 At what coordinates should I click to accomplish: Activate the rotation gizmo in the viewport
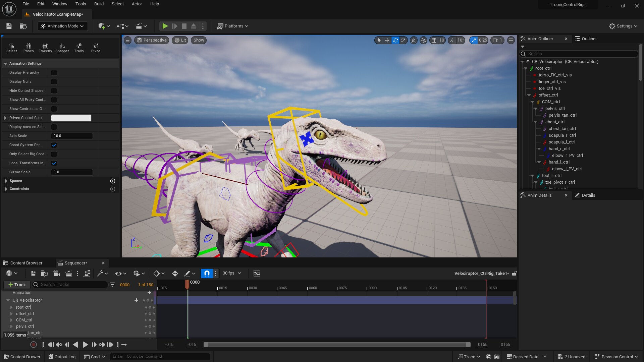pos(396,40)
